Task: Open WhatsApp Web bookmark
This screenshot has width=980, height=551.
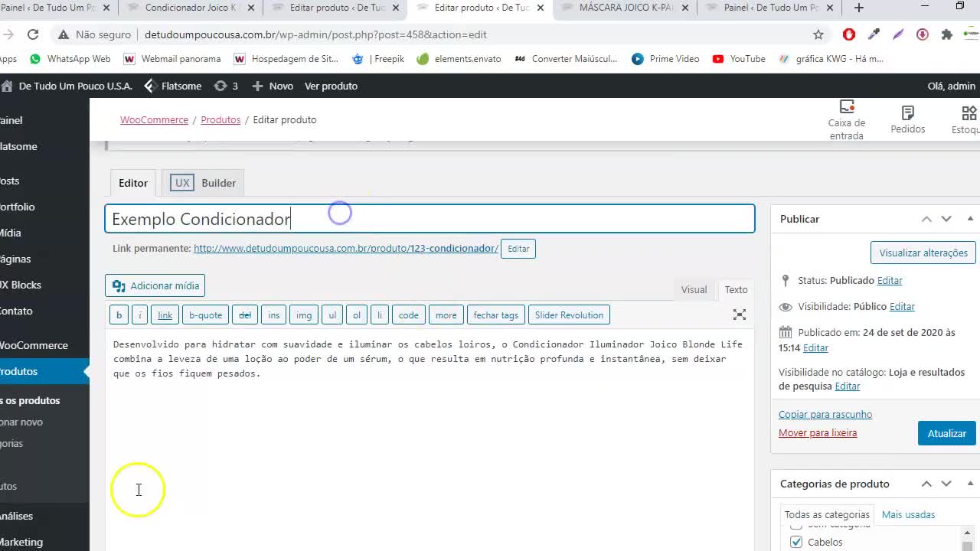Action: [70, 59]
